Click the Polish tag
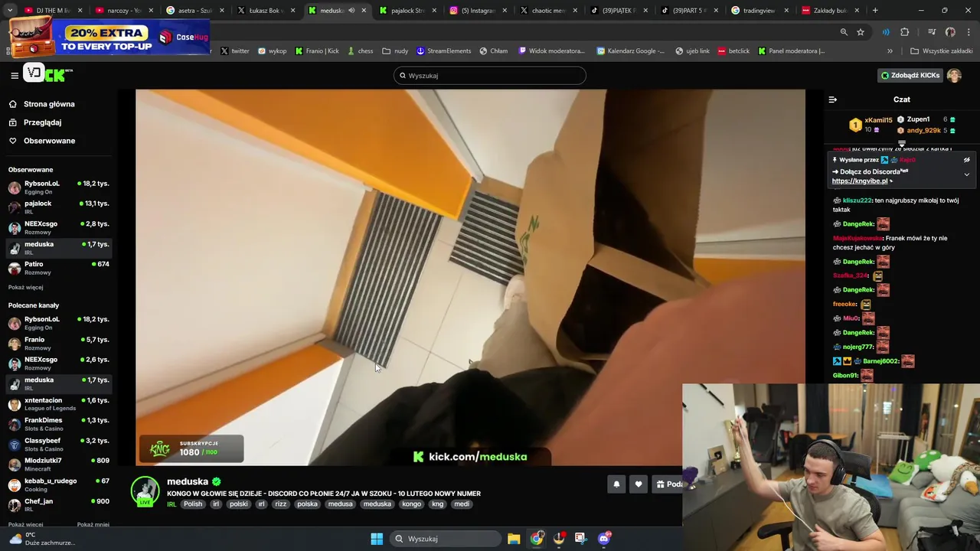This screenshot has width=980, height=551. pyautogui.click(x=193, y=504)
